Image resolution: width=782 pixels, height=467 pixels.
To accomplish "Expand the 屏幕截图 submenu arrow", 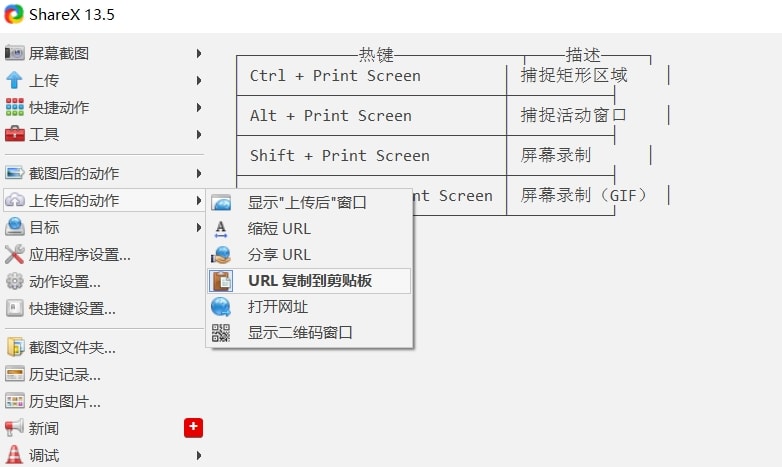I will [x=199, y=53].
